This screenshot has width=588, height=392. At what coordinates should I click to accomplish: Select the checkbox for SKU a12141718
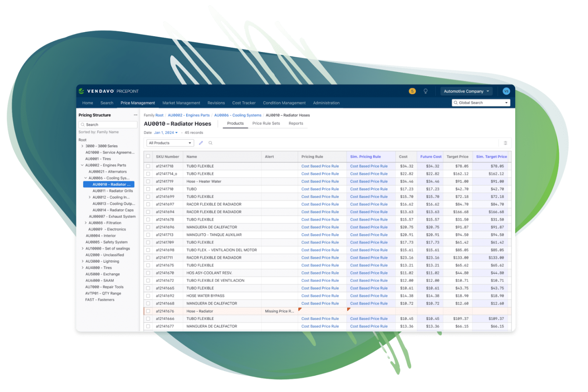pyautogui.click(x=148, y=166)
